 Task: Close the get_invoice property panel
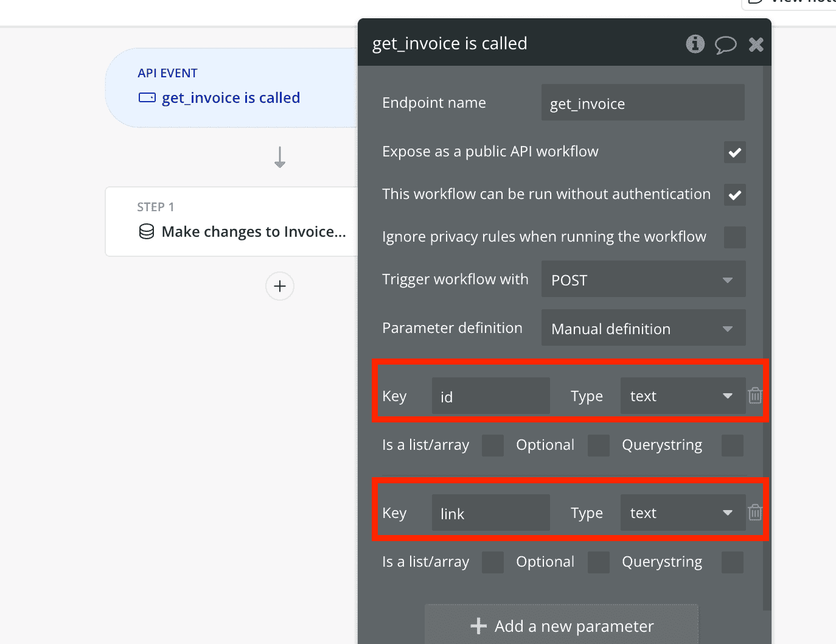pyautogui.click(x=756, y=44)
